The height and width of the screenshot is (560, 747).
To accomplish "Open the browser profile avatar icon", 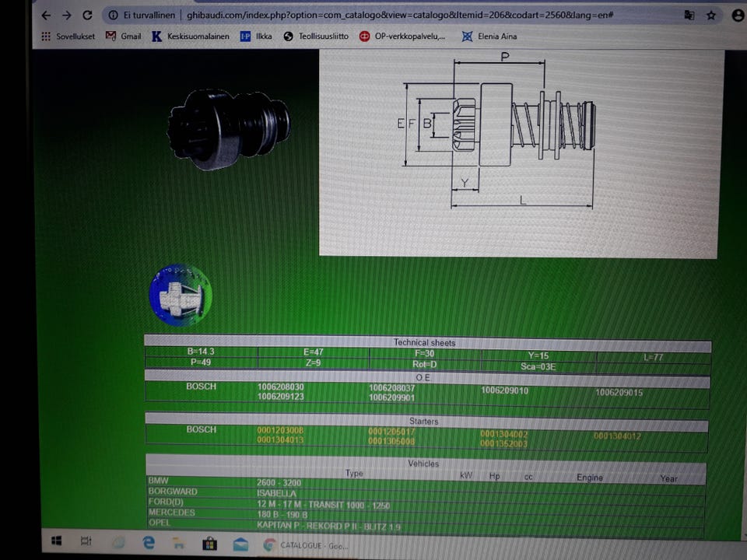I will point(738,16).
